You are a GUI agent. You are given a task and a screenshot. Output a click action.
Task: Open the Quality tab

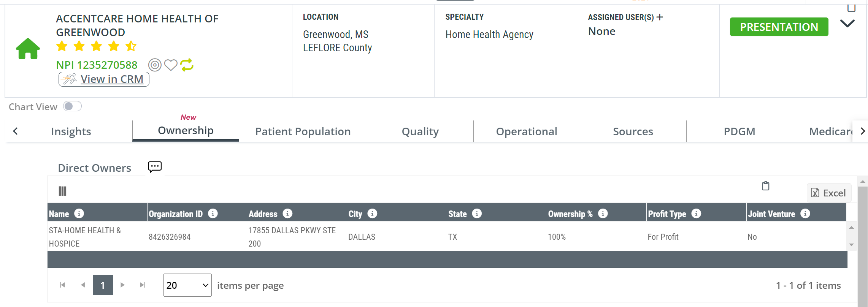420,131
